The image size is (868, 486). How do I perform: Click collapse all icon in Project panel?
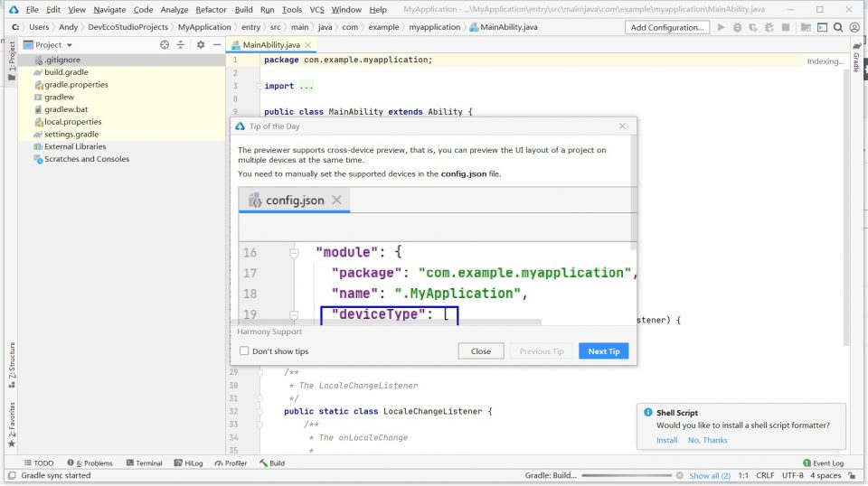pyautogui.click(x=181, y=45)
